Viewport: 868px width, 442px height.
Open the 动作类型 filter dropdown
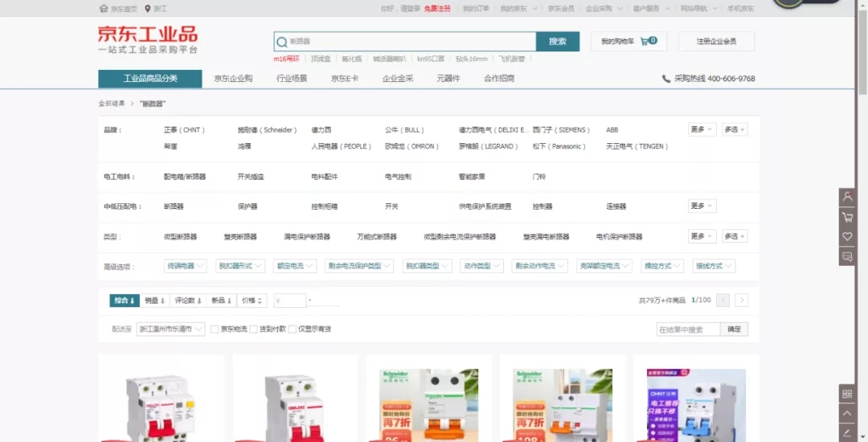481,266
